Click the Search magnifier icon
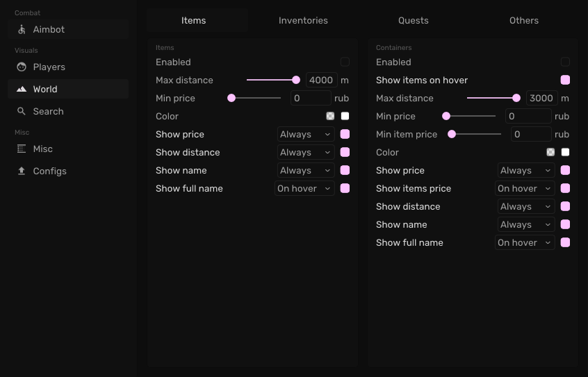 pyautogui.click(x=22, y=112)
